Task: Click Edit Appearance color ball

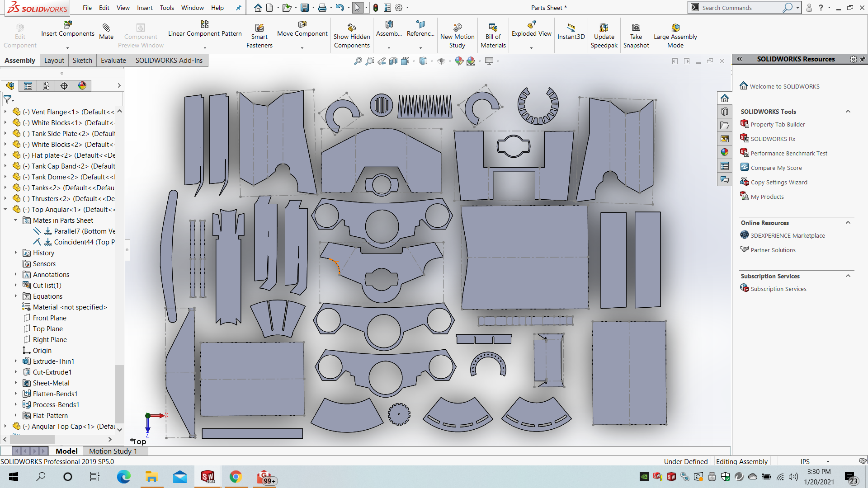Action: coord(459,61)
